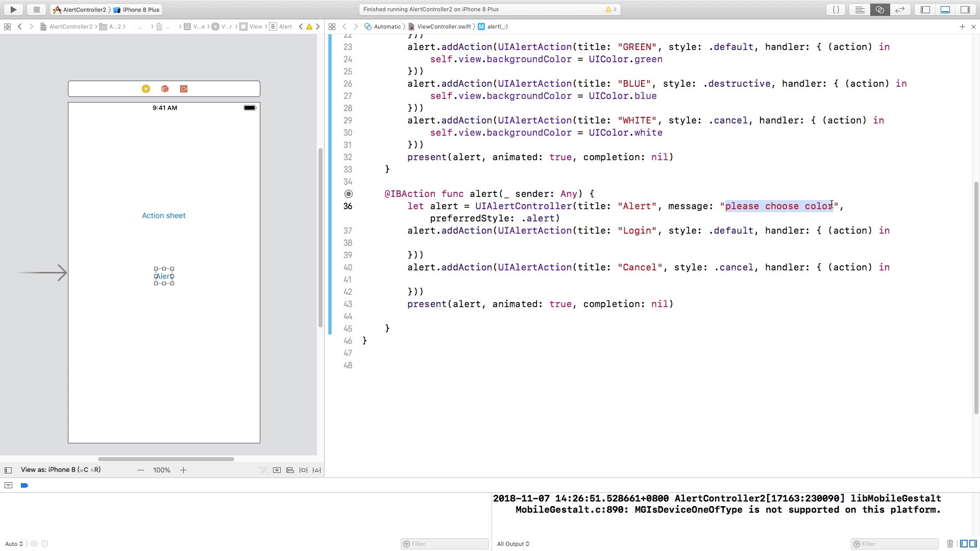The image size is (980, 551).
Task: Toggle the document outline panel
Action: pos(8,470)
